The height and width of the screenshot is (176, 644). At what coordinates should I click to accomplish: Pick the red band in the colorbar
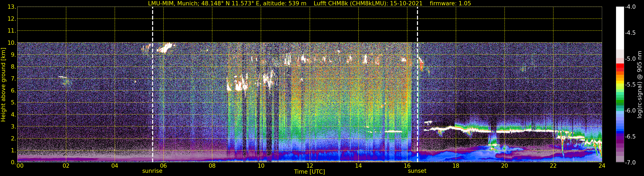620,66
